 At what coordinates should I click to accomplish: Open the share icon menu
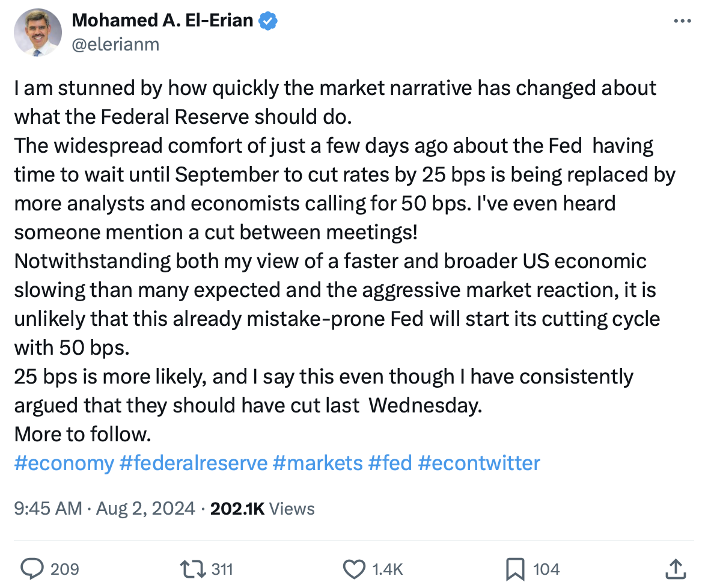(x=676, y=568)
